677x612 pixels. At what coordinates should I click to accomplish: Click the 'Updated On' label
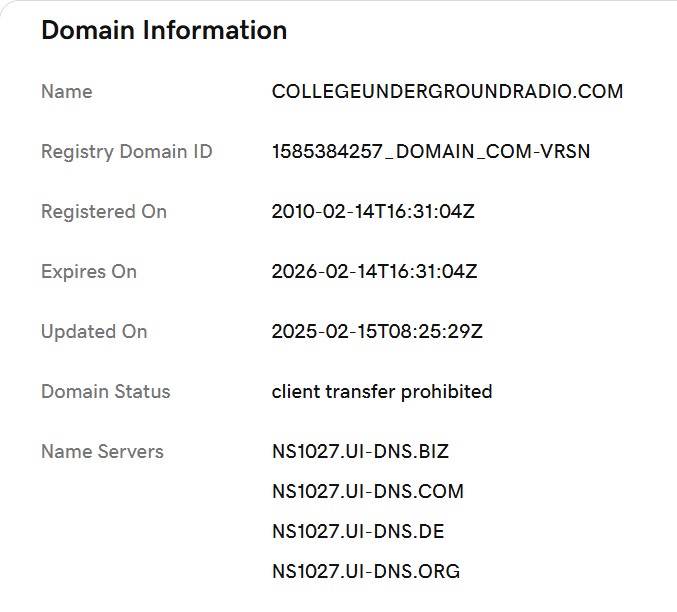click(x=94, y=332)
